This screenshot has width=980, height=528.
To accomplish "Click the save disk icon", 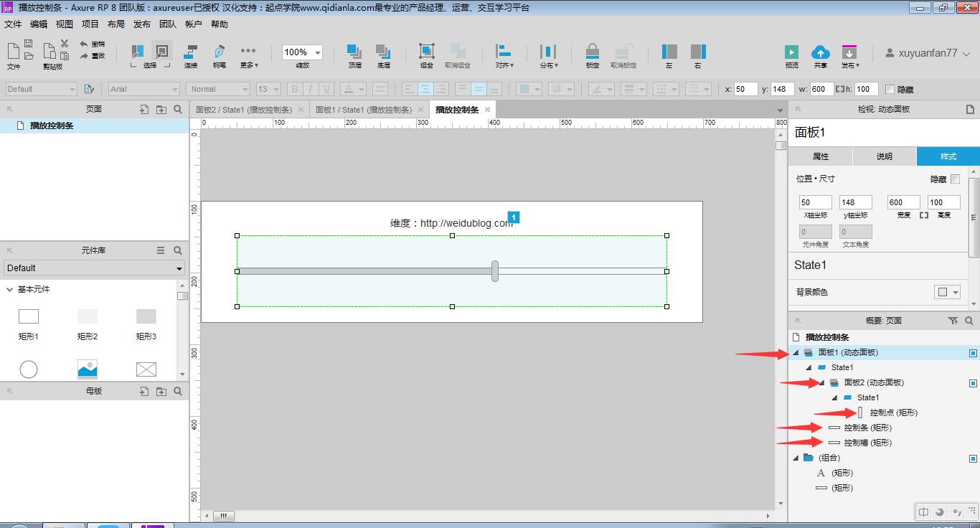I will tap(29, 44).
